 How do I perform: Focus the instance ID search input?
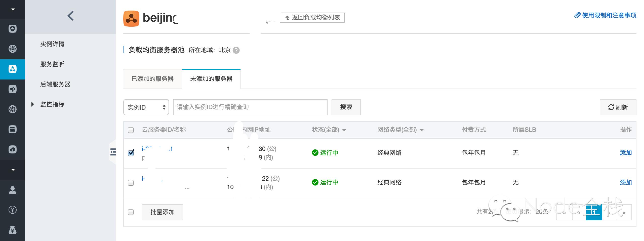click(250, 107)
